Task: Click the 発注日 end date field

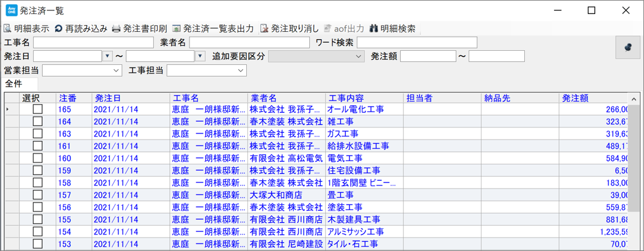Action: coord(161,56)
